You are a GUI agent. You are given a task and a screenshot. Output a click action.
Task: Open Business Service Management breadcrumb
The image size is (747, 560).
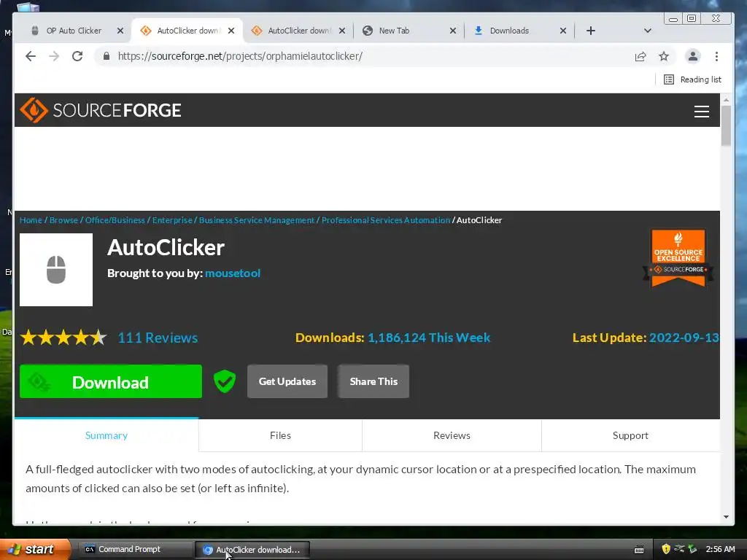click(257, 220)
